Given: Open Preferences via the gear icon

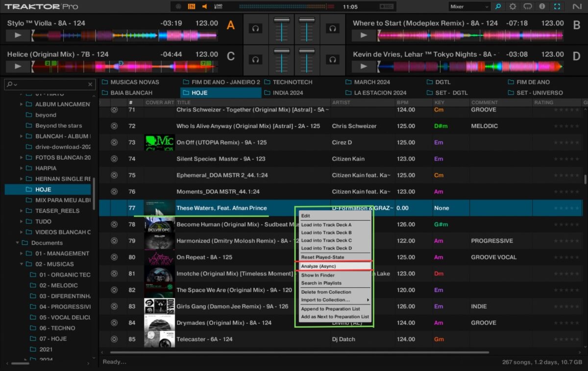Looking at the screenshot, I should tap(513, 7).
